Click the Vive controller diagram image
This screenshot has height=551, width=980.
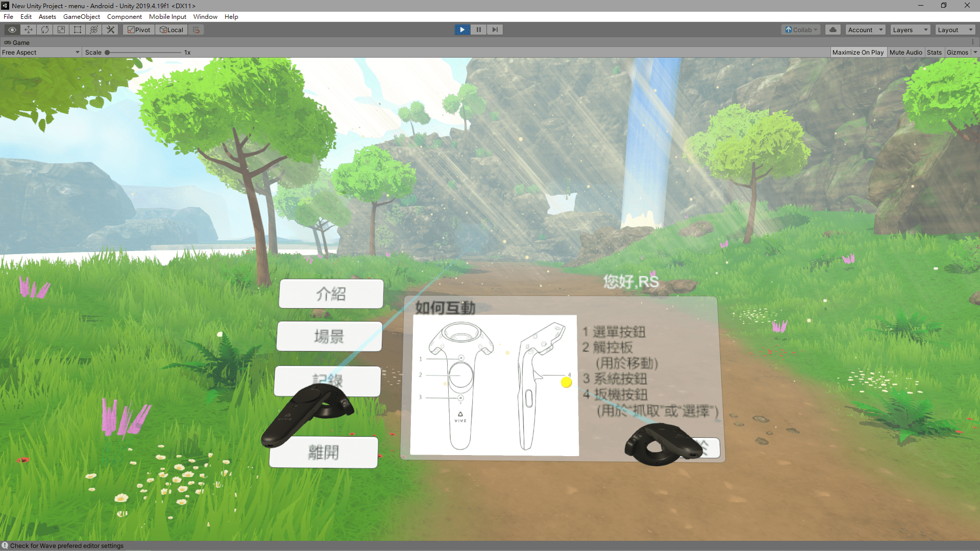click(x=494, y=385)
